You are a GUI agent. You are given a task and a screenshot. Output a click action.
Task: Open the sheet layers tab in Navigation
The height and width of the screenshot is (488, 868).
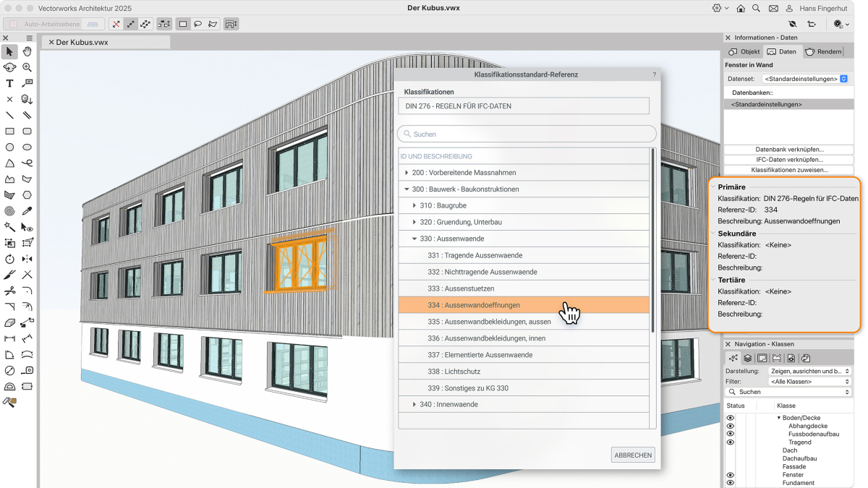(762, 358)
